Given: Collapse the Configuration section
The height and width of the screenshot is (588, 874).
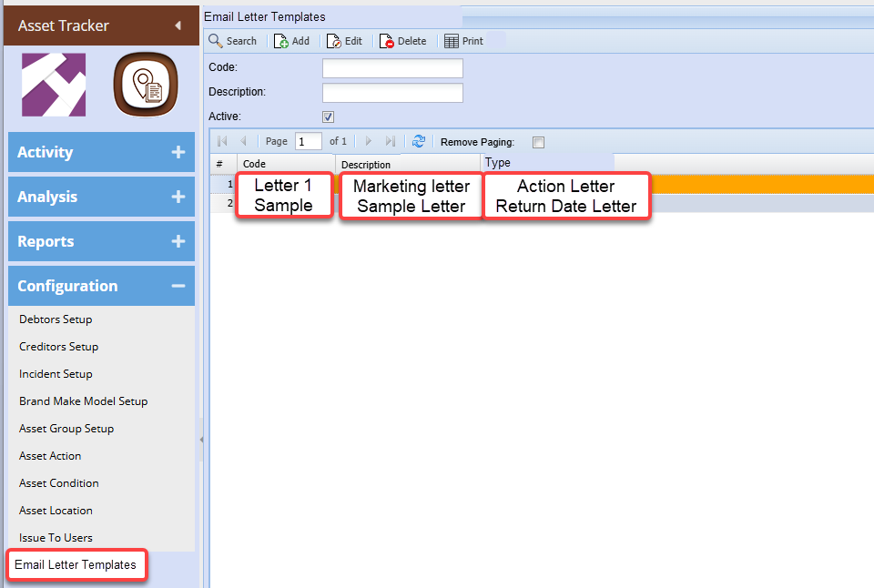Looking at the screenshot, I should point(178,286).
